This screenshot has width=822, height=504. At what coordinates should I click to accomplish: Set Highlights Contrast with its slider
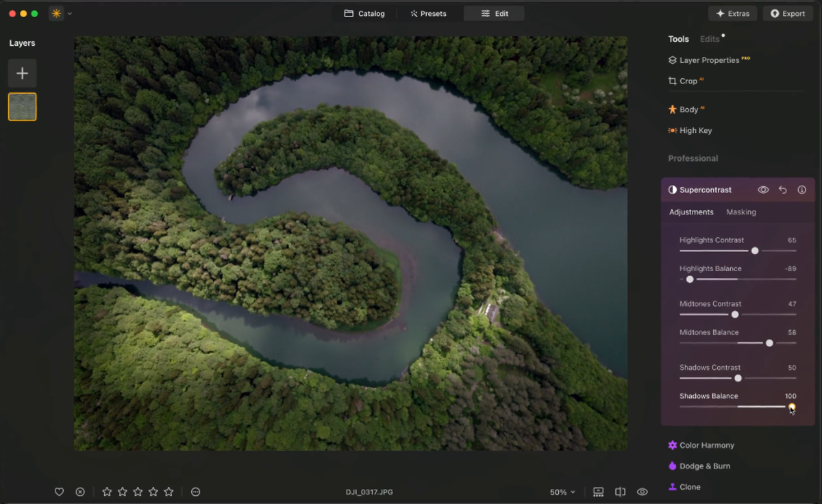click(x=755, y=251)
